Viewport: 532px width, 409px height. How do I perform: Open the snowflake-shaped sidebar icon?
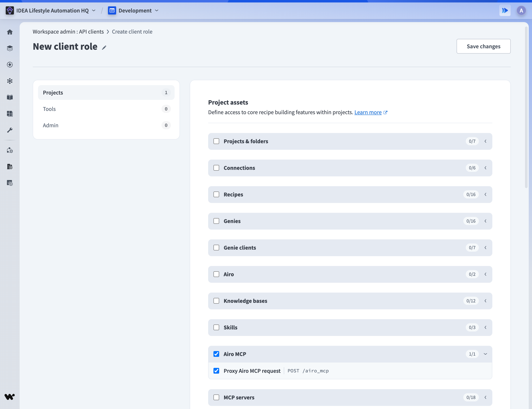pos(10,81)
